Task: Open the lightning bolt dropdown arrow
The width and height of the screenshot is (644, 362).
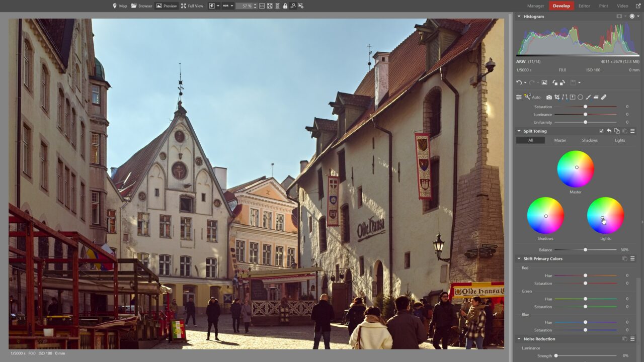Action: click(218, 6)
